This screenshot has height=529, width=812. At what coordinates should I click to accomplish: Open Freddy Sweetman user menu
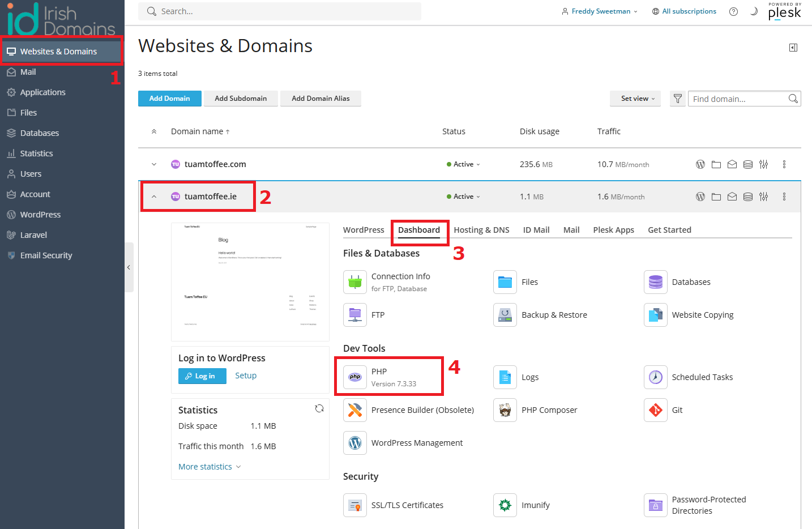[x=600, y=11]
